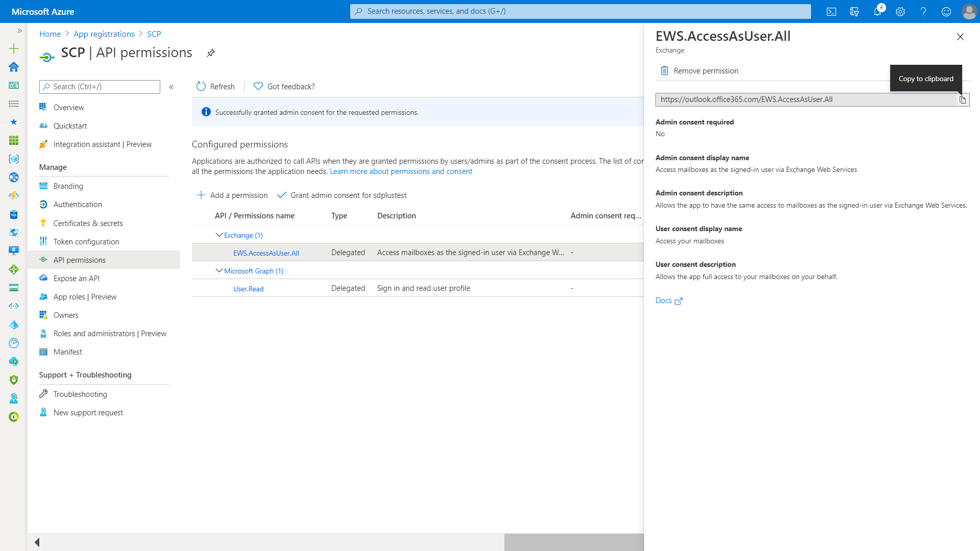The width and height of the screenshot is (980, 551).
Task: Click the horizontal scrollbar thumb
Action: [574, 542]
